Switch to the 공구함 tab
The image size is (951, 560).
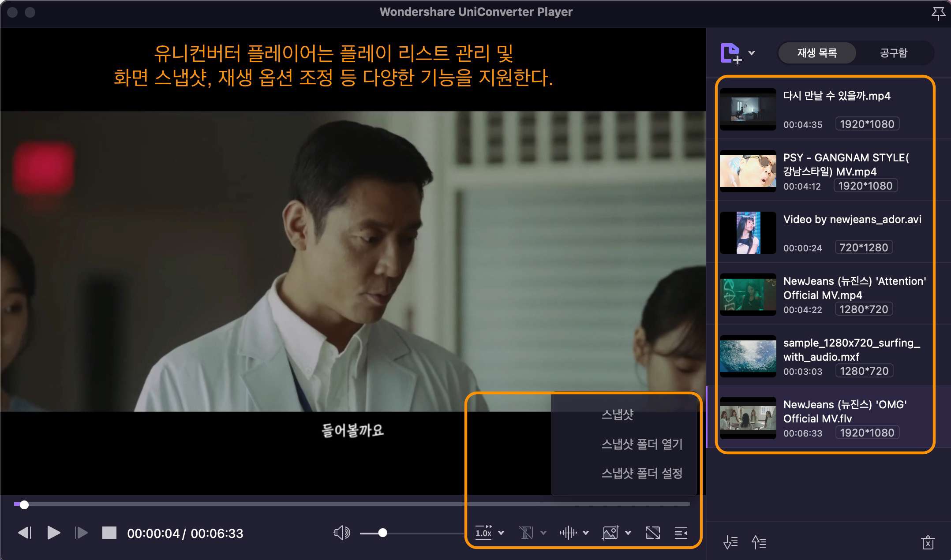894,53
